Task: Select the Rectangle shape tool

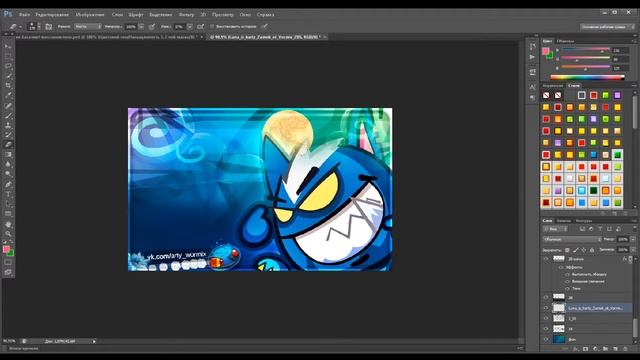Action: [x=8, y=214]
